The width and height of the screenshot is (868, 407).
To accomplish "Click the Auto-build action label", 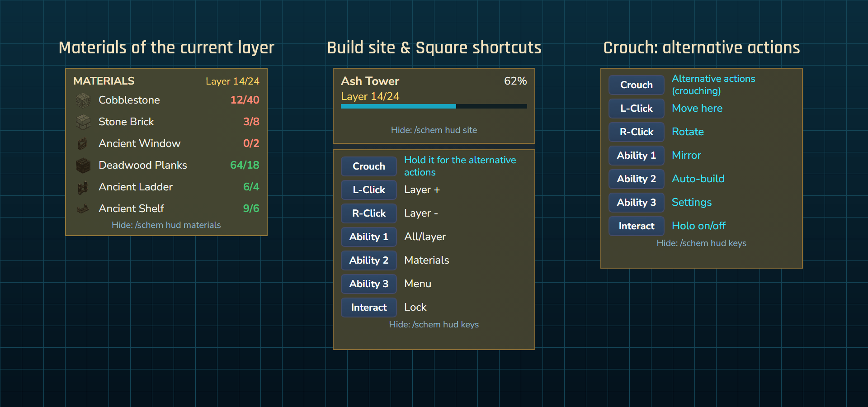I will point(698,179).
